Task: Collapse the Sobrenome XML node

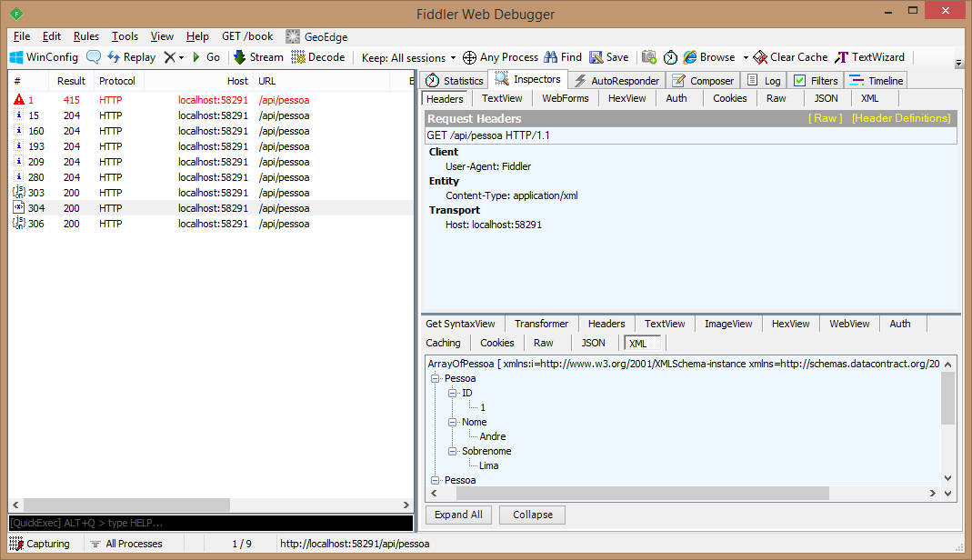Action: click(x=453, y=452)
